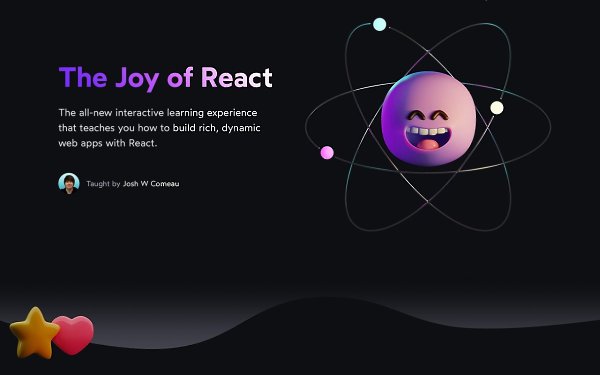This screenshot has width=600, height=375.
Task: Select the pale yellow orb on the orbit
Action: click(497, 108)
